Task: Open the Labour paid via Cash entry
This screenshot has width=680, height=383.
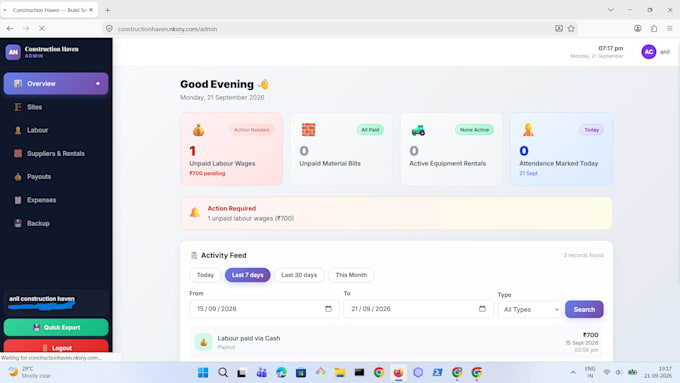Action: pos(396,342)
